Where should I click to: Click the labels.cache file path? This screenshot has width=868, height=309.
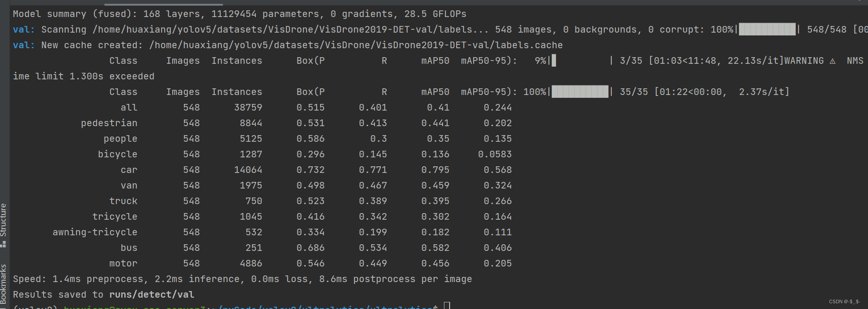click(x=356, y=45)
